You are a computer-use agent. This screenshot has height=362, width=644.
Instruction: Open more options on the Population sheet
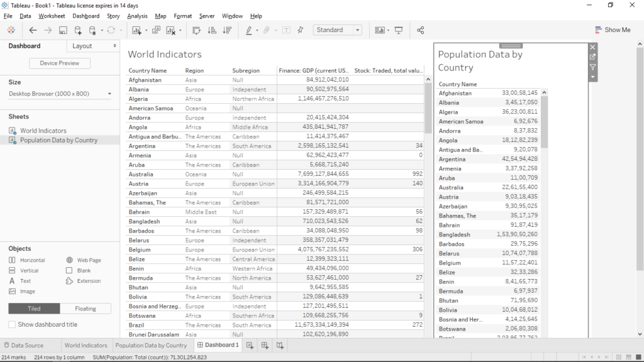[x=592, y=77]
